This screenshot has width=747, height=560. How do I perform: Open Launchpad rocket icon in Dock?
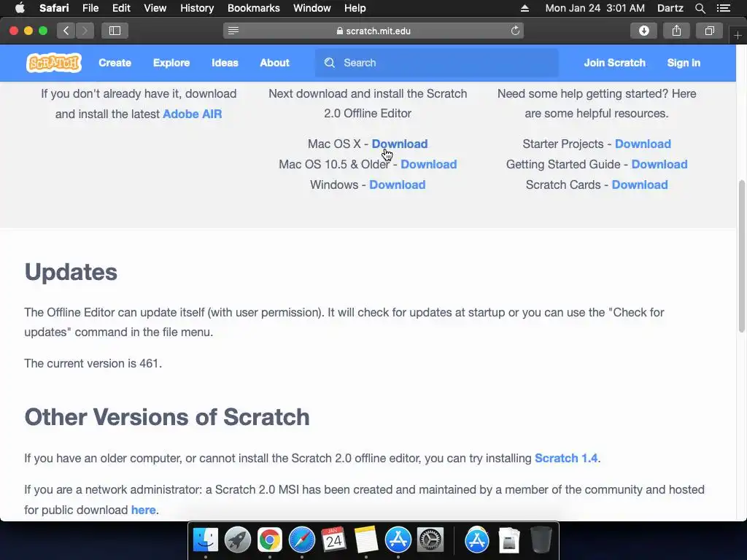[238, 540]
